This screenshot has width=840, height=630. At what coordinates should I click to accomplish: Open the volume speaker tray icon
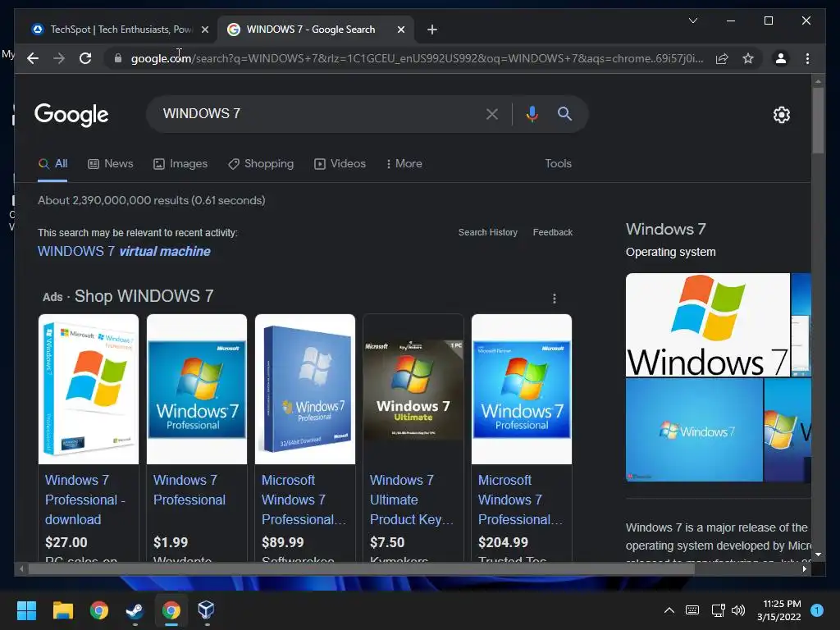coord(738,610)
